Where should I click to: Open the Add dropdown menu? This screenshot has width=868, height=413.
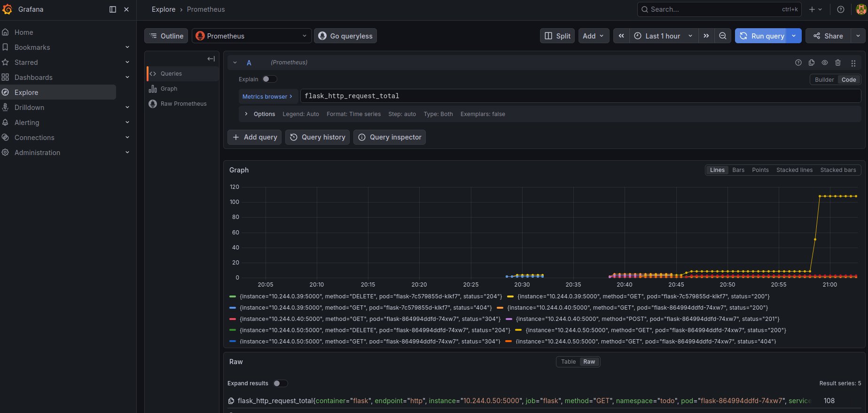[594, 36]
